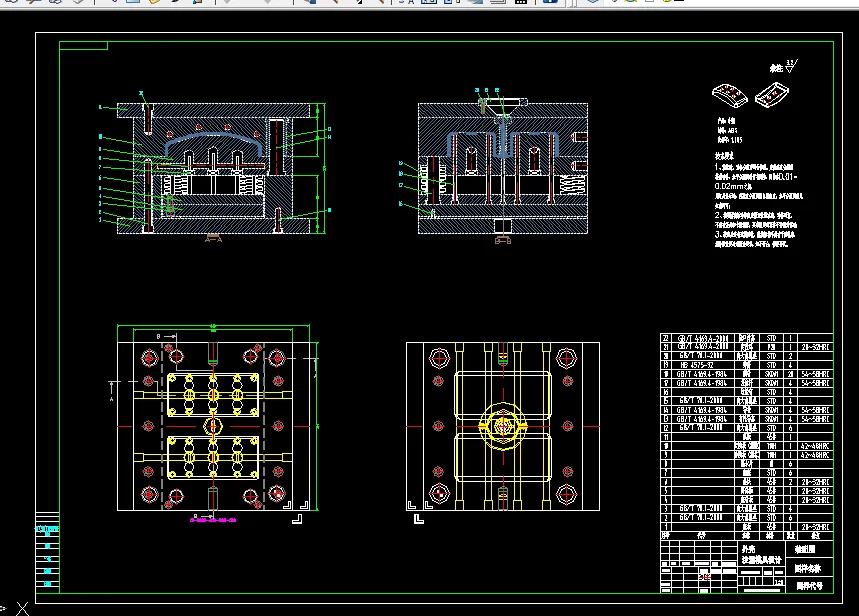Select the B section arrow marker above the left plan view
859x616 pixels.
click(x=167, y=336)
